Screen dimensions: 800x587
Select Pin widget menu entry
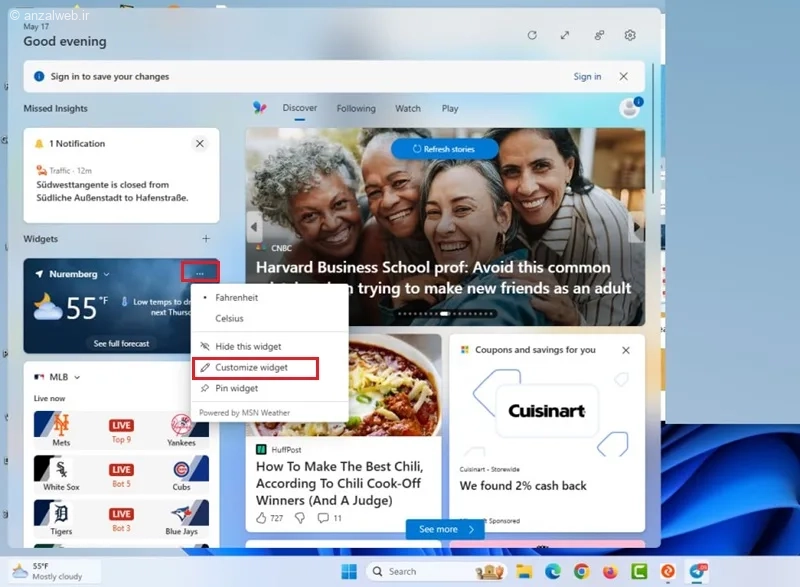click(x=237, y=389)
